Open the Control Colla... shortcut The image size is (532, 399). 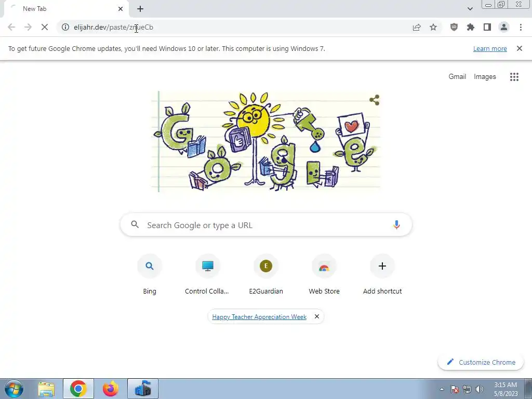pos(207,274)
